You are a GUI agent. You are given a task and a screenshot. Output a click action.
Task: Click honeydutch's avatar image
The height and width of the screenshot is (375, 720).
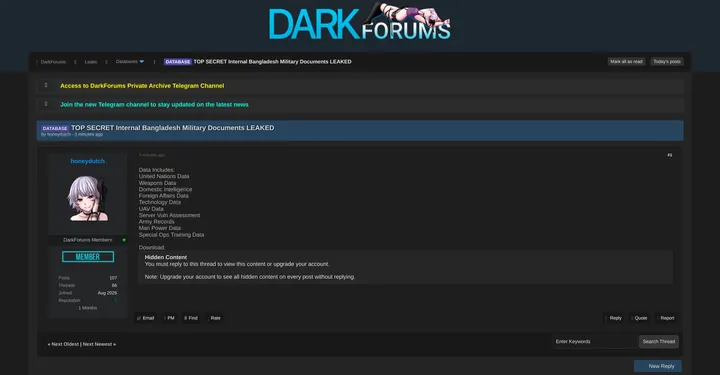(88, 198)
